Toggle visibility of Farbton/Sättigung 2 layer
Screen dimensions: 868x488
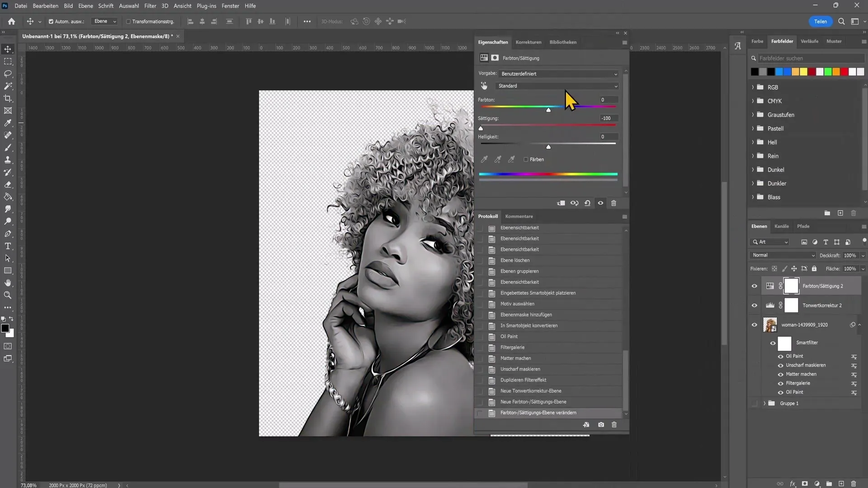tap(754, 286)
